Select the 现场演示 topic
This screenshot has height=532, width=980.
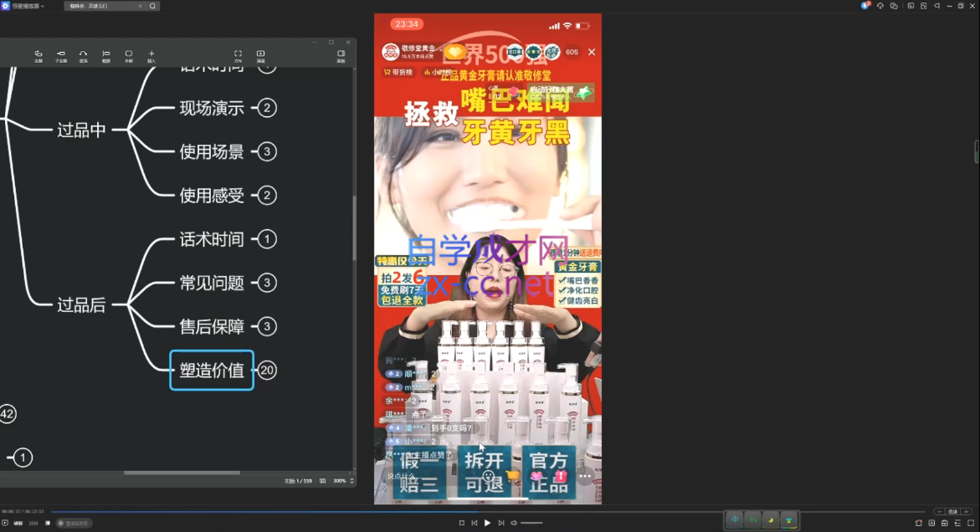pos(212,108)
